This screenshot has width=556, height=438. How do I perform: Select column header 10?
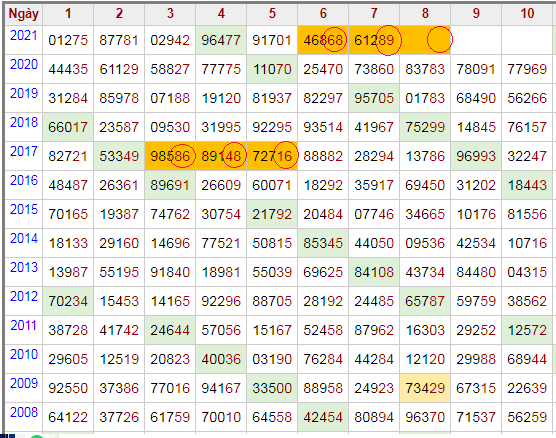point(527,14)
